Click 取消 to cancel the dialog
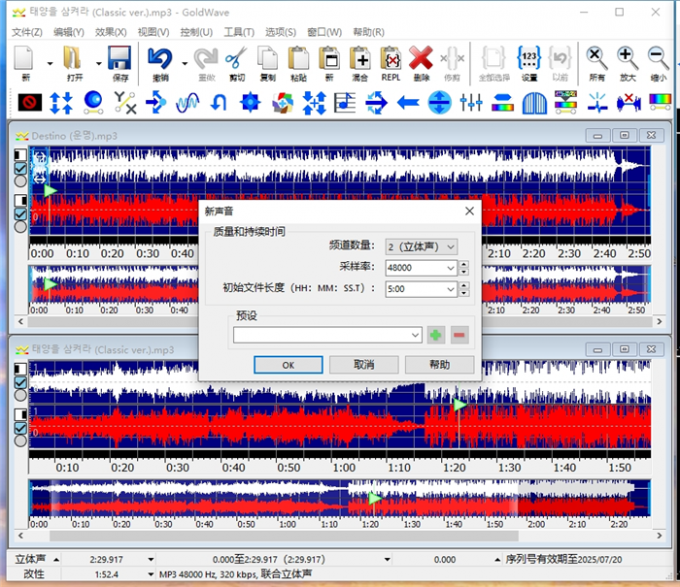 [363, 365]
